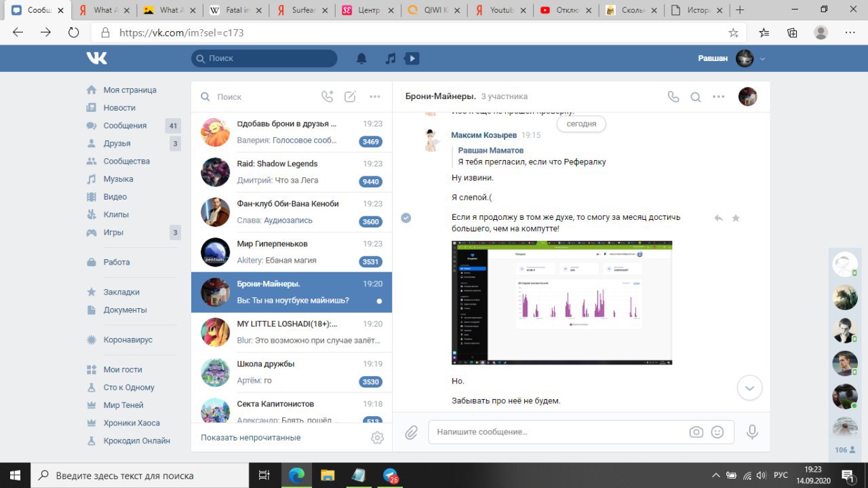Open a new browser tab

[740, 10]
